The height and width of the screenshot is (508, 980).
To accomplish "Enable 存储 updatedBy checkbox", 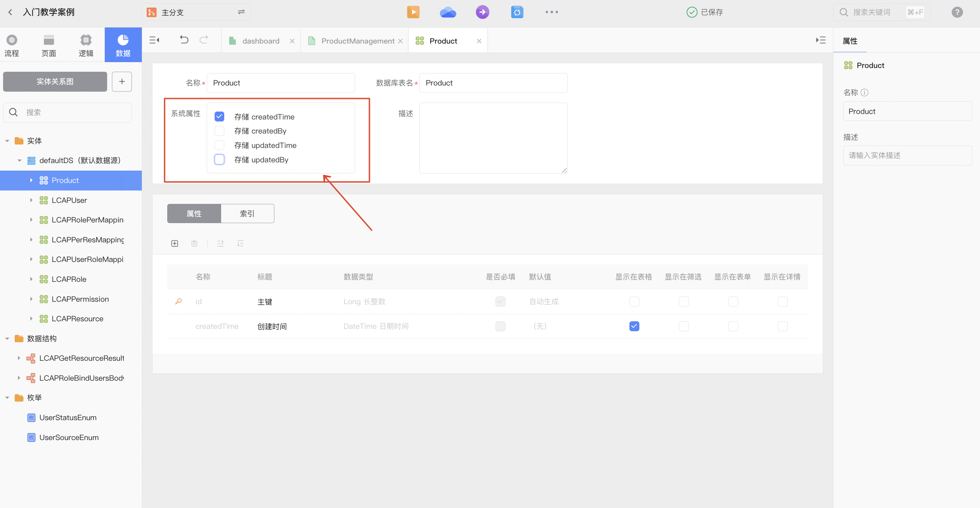I will tap(219, 159).
